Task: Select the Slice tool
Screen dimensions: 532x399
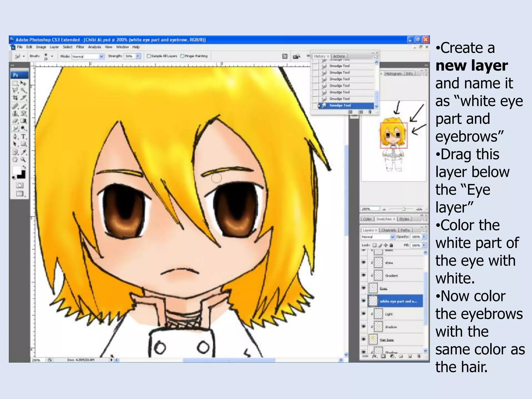Action: [23, 98]
